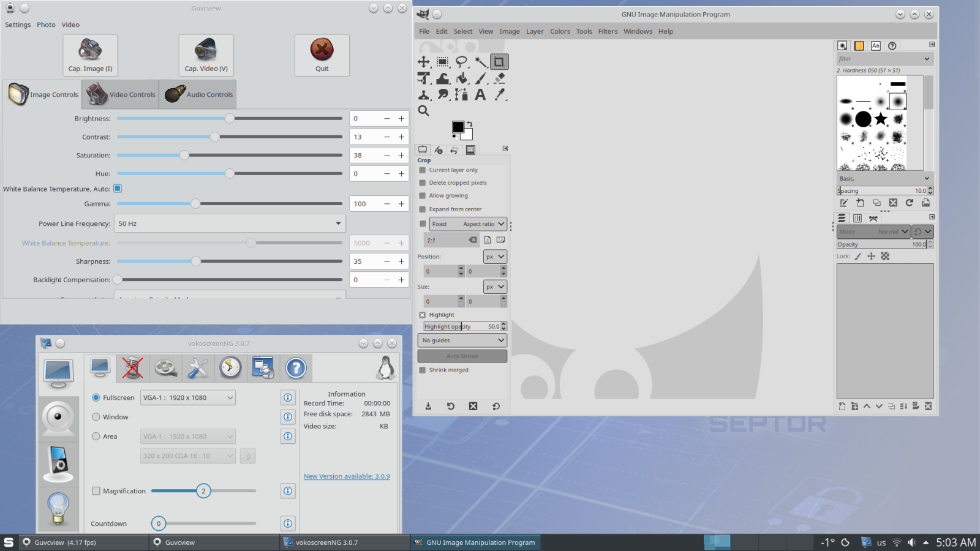Select the Paths tool in GIMP
980x551 pixels.
click(462, 95)
